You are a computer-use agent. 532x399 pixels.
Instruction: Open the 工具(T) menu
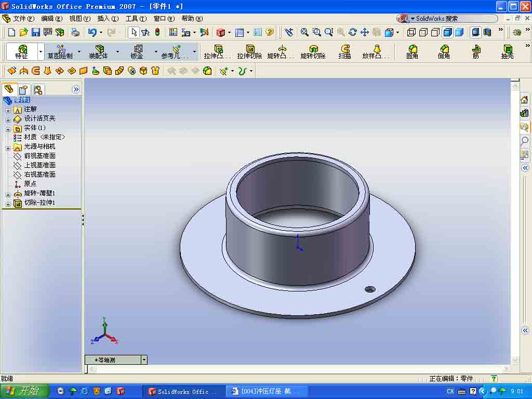coord(137,19)
